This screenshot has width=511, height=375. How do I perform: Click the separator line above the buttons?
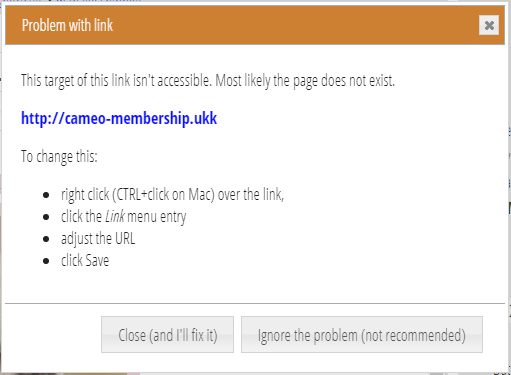[255, 303]
